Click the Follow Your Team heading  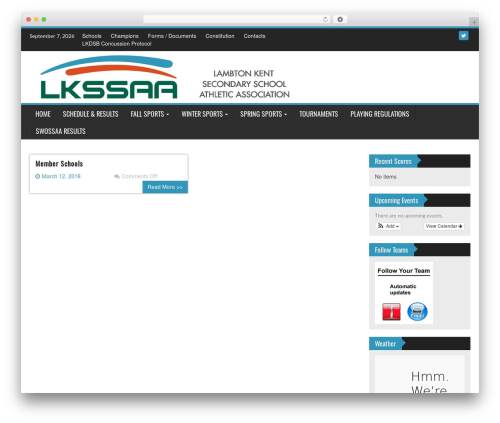click(x=404, y=271)
